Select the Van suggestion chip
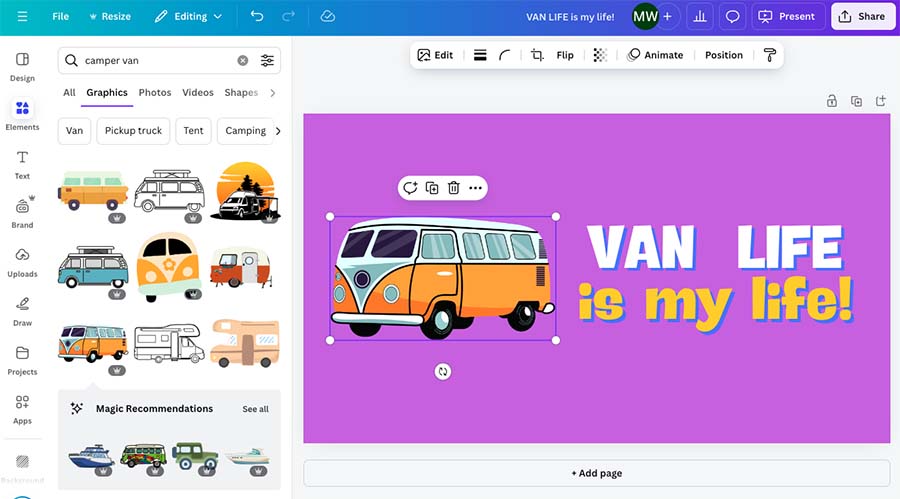900x499 pixels. click(x=74, y=131)
